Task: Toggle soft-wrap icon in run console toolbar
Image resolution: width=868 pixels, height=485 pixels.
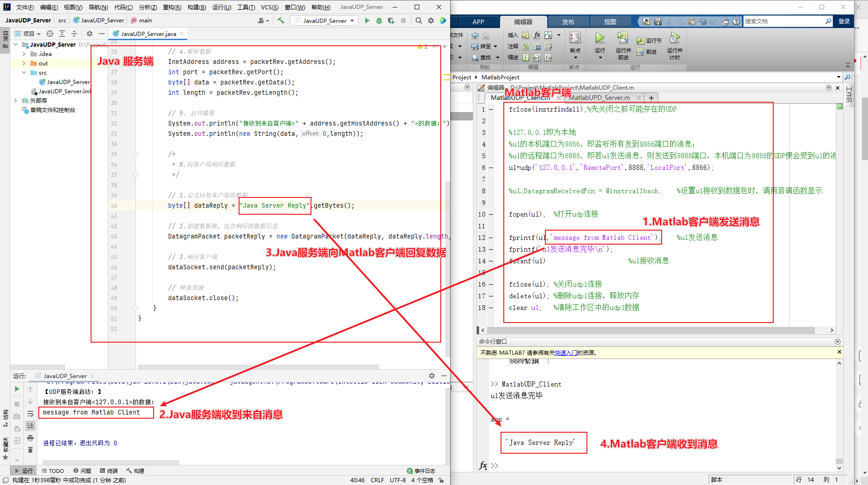Action: pyautogui.click(x=30, y=414)
